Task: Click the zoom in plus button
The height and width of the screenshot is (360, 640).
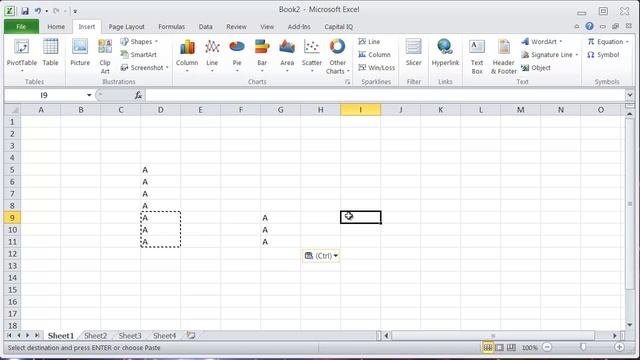Action: 619,347
